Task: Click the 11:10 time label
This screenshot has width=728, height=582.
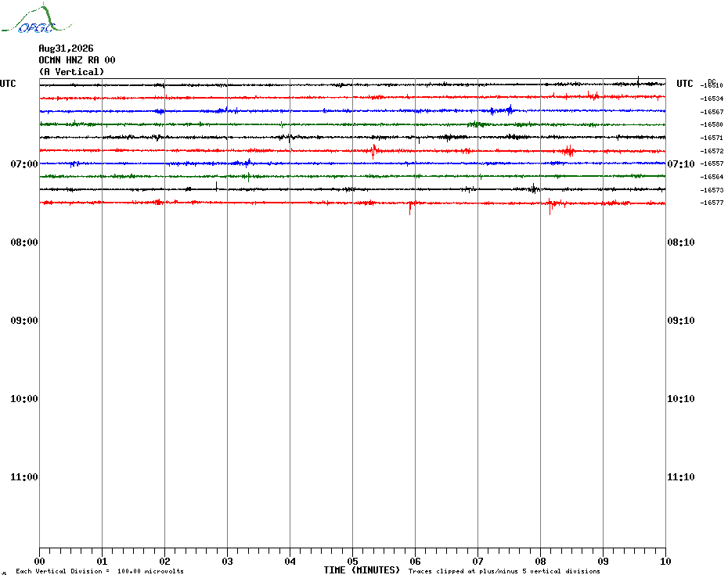Action: (x=681, y=477)
